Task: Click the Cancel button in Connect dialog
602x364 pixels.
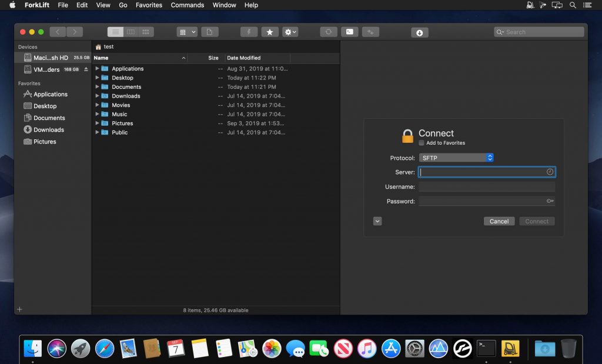Action: click(499, 221)
